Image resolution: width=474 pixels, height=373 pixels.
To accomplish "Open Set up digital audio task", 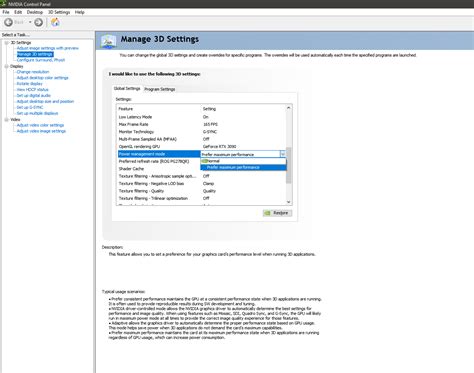I will tap(34, 96).
